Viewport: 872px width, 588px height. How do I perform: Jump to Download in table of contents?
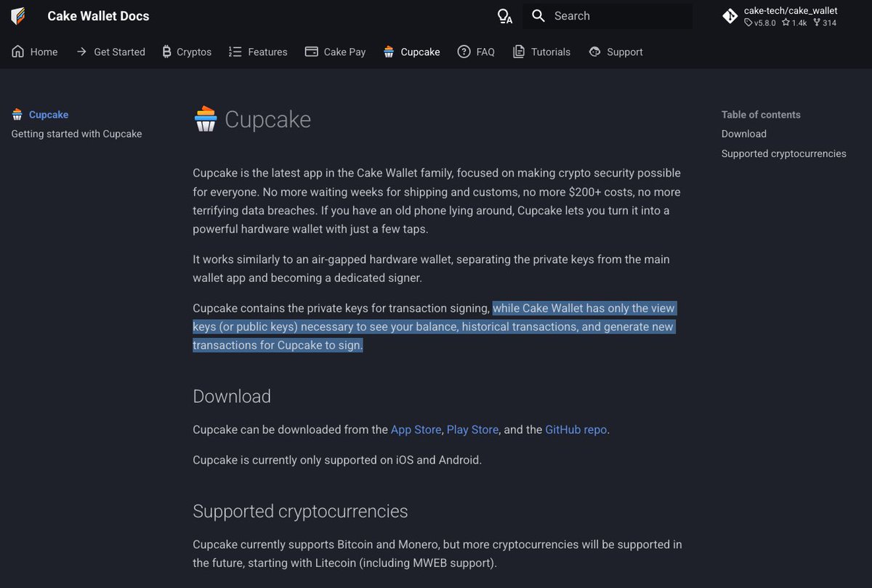(x=744, y=134)
